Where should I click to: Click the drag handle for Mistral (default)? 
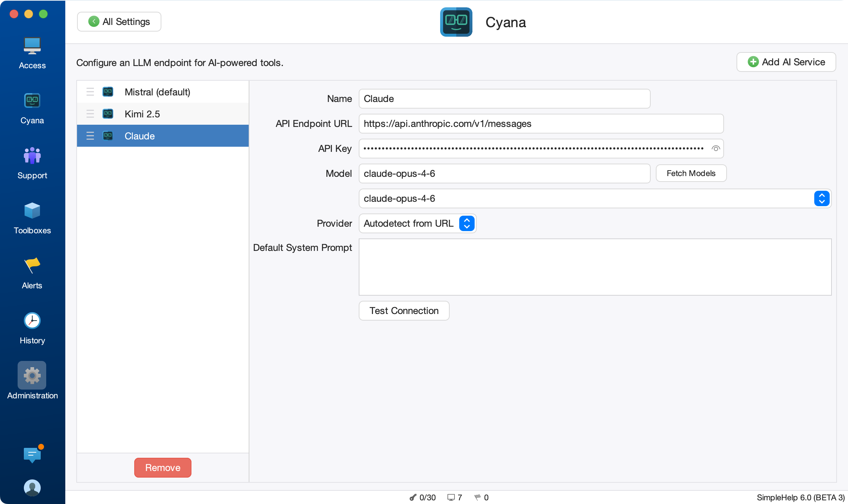(x=90, y=92)
